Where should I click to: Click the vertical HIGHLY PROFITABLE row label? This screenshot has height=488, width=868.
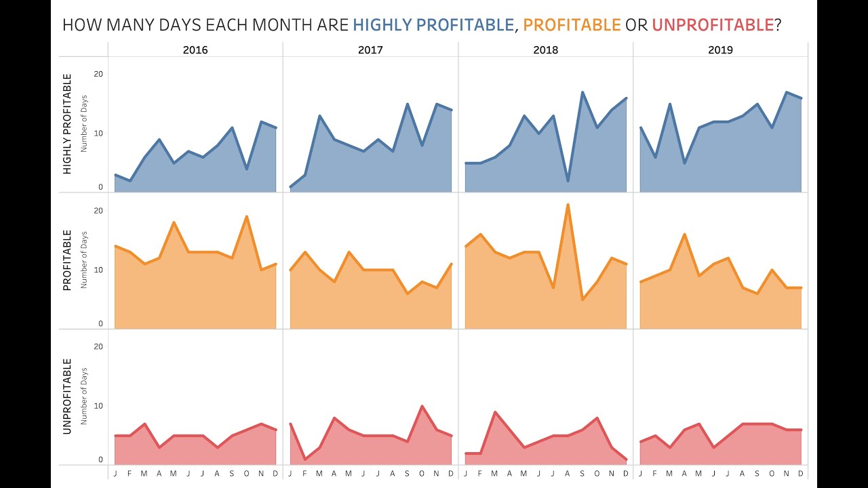(x=67, y=124)
